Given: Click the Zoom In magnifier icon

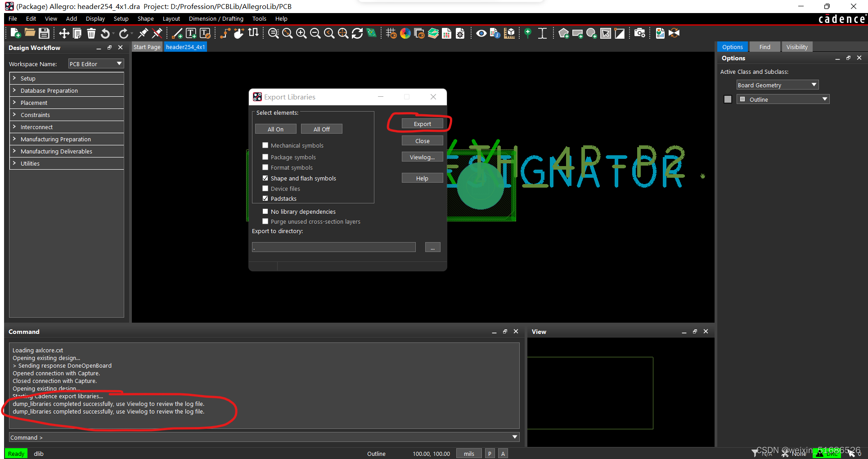Looking at the screenshot, I should pyautogui.click(x=301, y=33).
